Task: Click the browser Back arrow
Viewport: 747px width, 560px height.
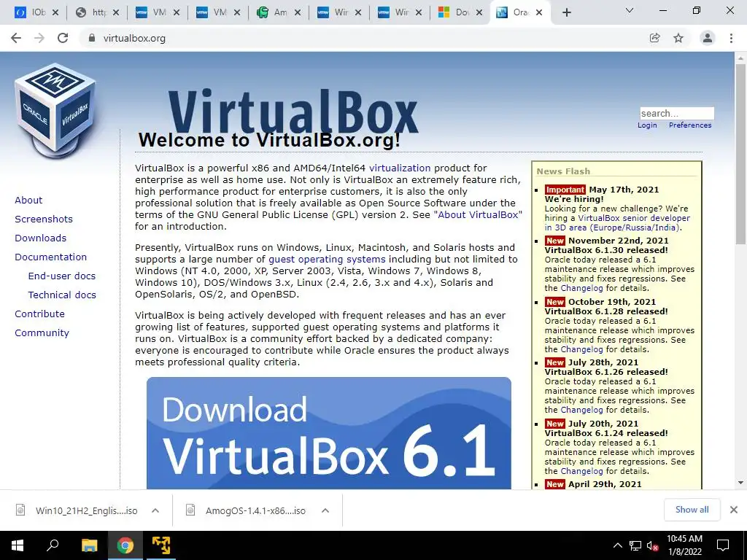Action: pos(16,38)
